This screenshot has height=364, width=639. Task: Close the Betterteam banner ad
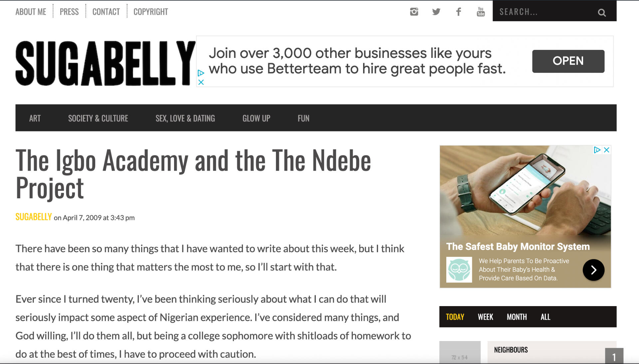(201, 82)
